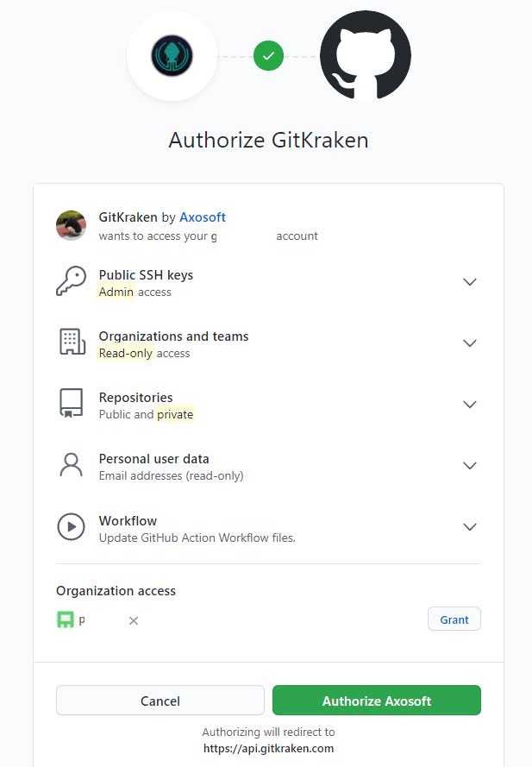
Task: Click the 'Personal user data' heading text
Action: coord(154,459)
